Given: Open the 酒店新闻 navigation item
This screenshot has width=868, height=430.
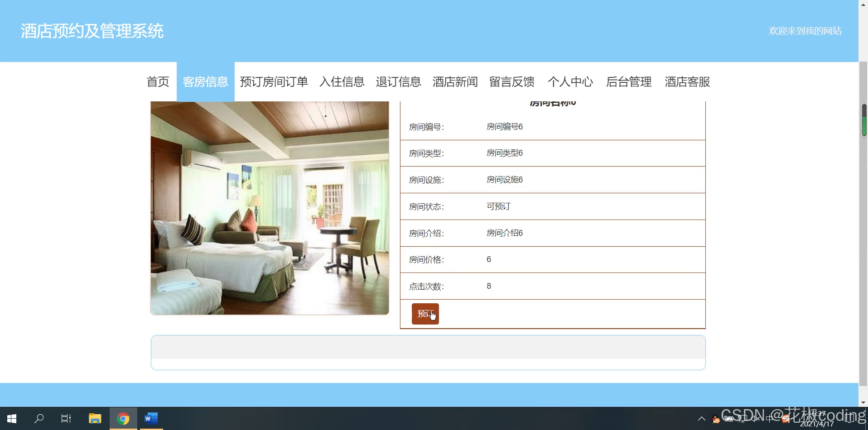Looking at the screenshot, I should (x=455, y=82).
